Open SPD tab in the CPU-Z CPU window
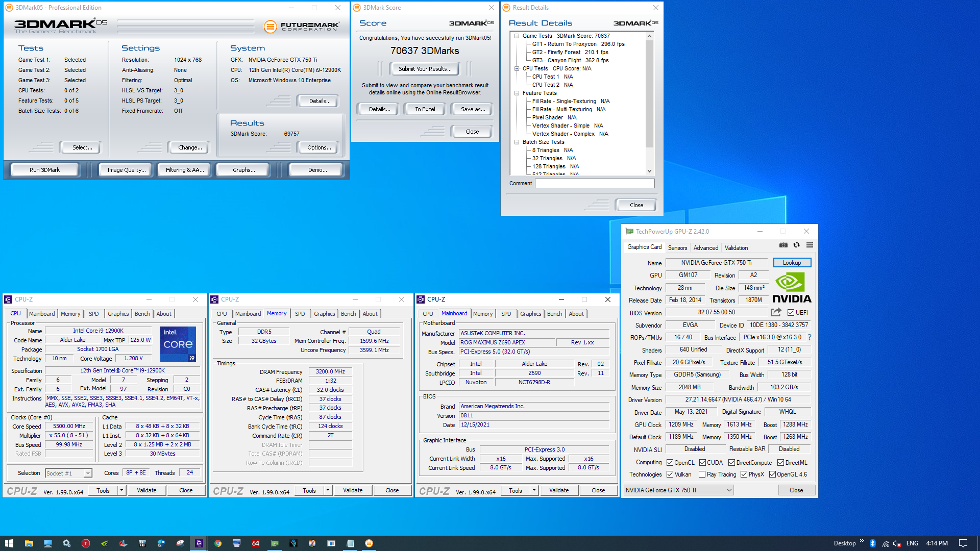 (x=94, y=314)
